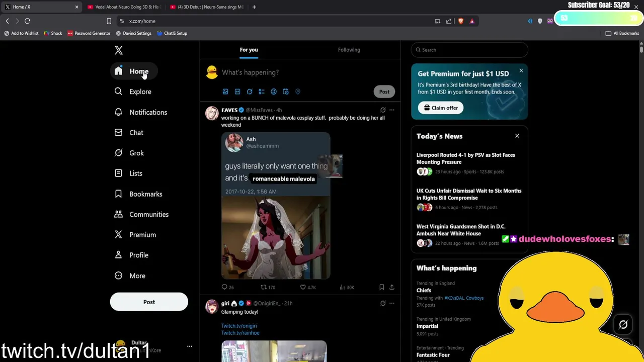Share the FAVES post
This screenshot has width=644, height=362.
[x=392, y=287]
